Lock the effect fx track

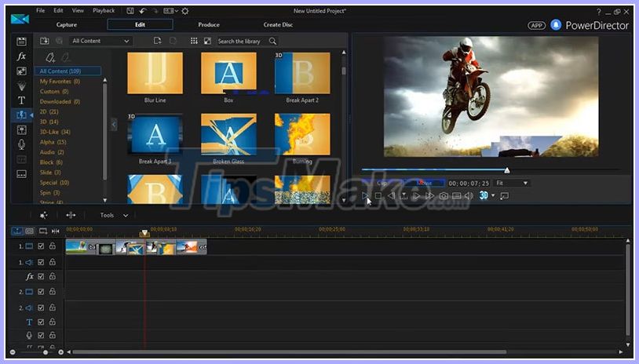tap(53, 276)
